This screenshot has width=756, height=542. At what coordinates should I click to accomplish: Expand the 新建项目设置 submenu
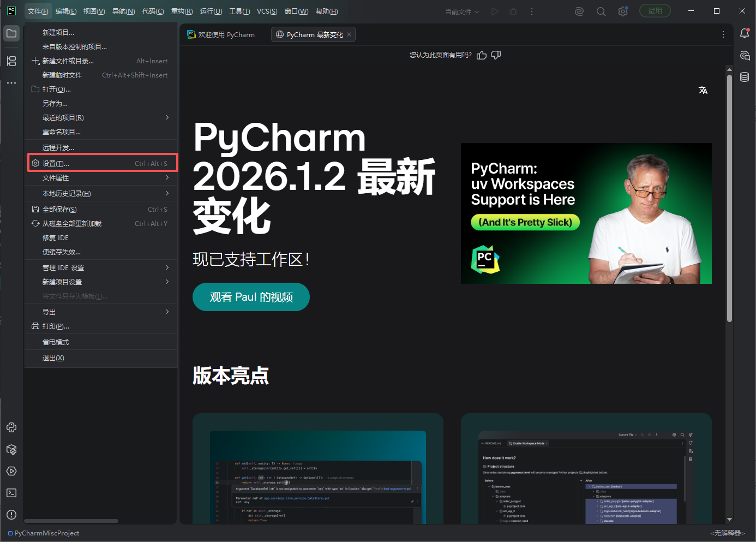point(101,282)
